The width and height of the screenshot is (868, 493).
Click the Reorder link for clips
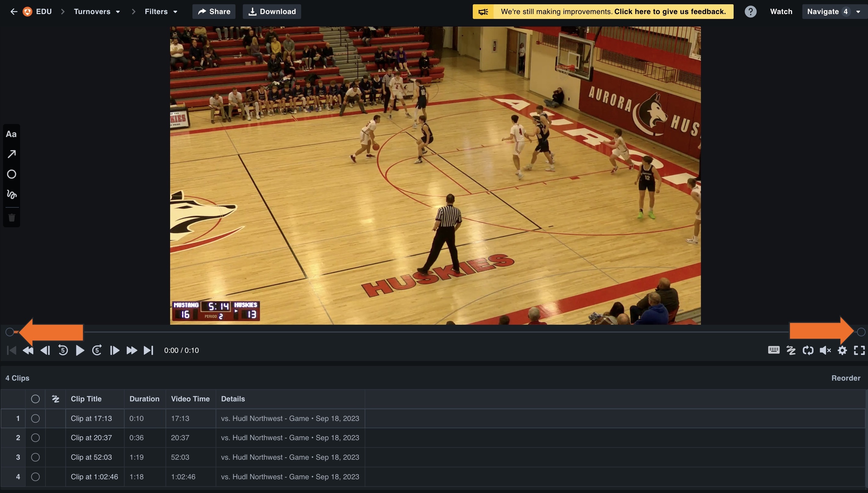[x=846, y=378]
